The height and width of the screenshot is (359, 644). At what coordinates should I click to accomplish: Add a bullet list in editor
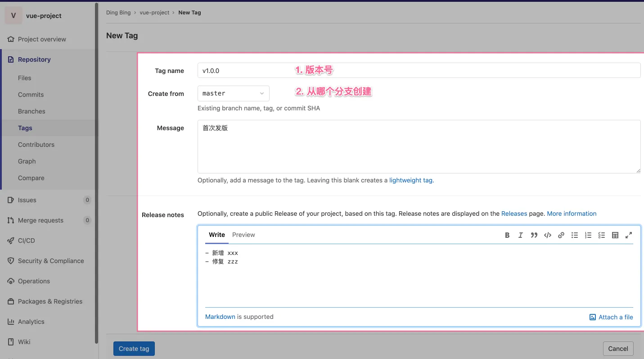[x=575, y=235]
